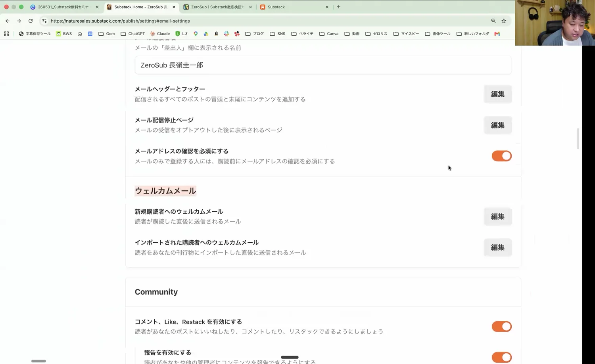Image resolution: width=595 pixels, height=364 pixels.
Task: Open the Lオ green shield bookmark
Action: 182,34
